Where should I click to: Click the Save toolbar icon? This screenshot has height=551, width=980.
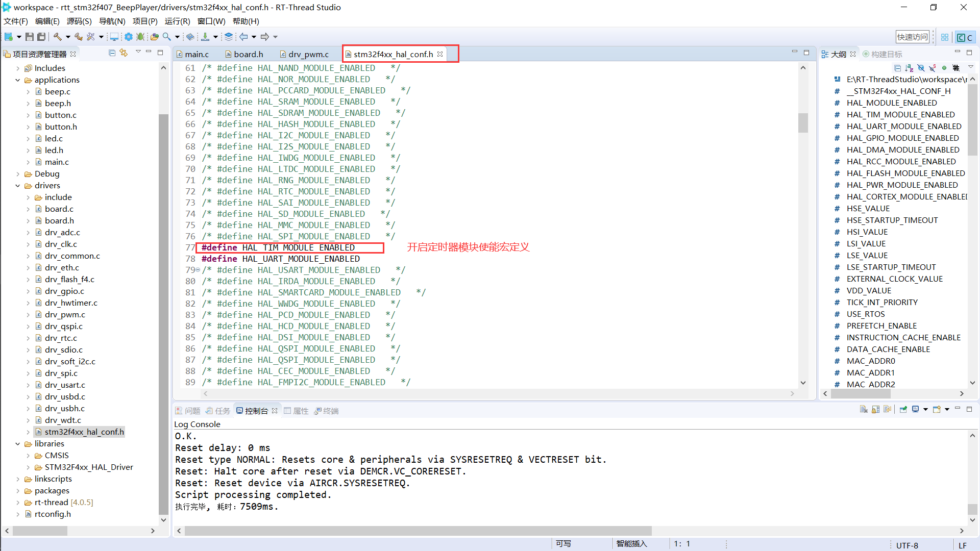[x=29, y=36]
